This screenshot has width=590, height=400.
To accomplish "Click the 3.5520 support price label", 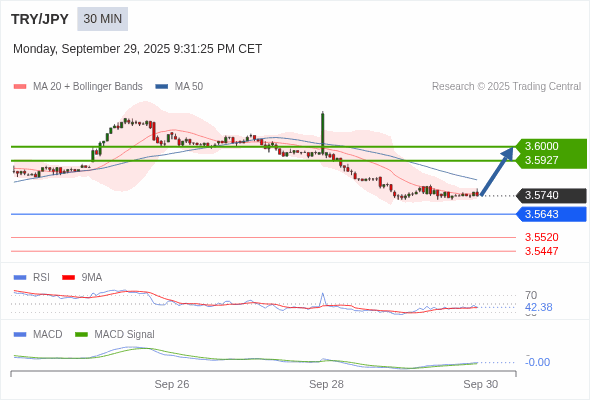I will [x=541, y=237].
